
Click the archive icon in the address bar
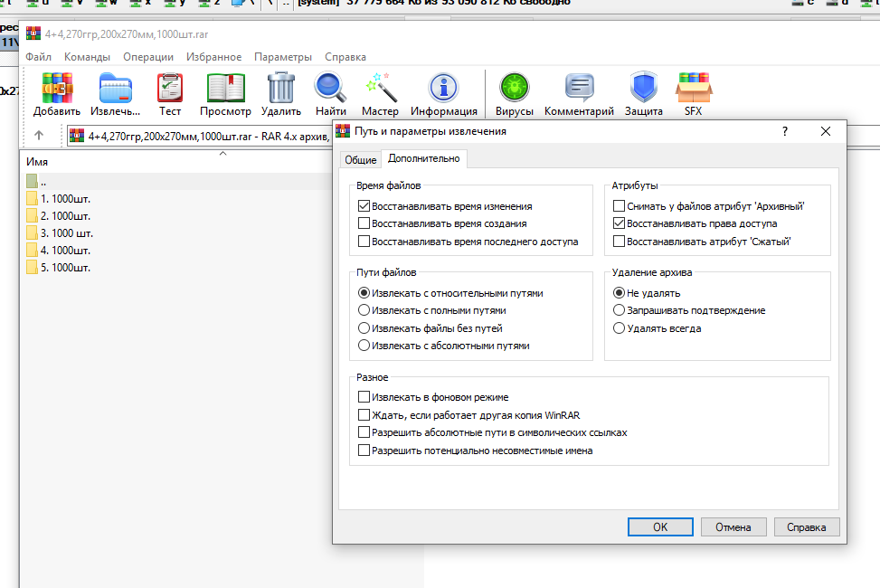[77, 136]
